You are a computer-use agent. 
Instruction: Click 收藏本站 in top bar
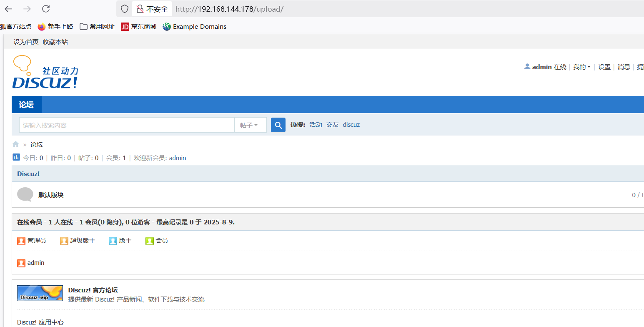tap(55, 42)
